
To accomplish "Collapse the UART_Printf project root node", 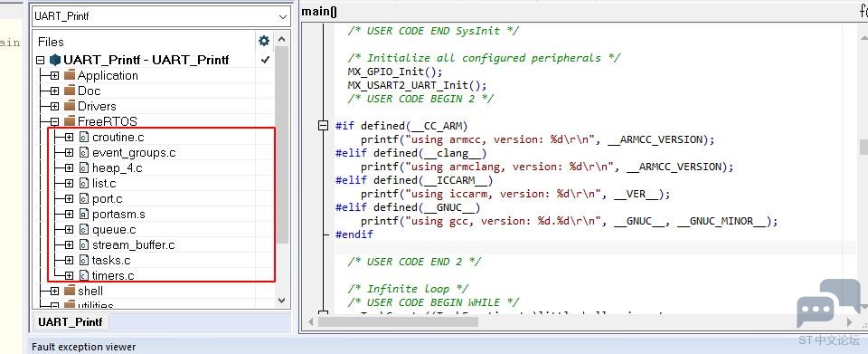I will click(x=41, y=60).
